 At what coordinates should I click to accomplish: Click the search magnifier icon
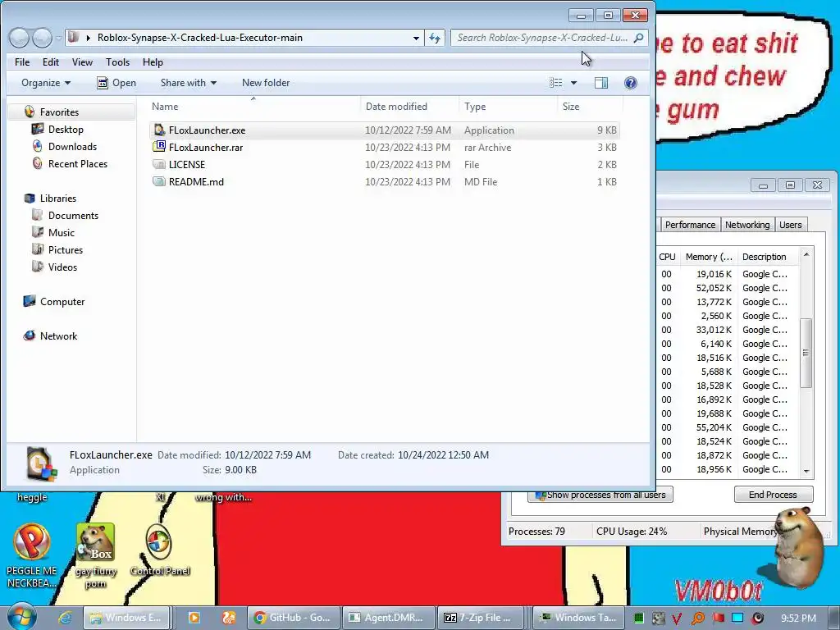coord(638,38)
